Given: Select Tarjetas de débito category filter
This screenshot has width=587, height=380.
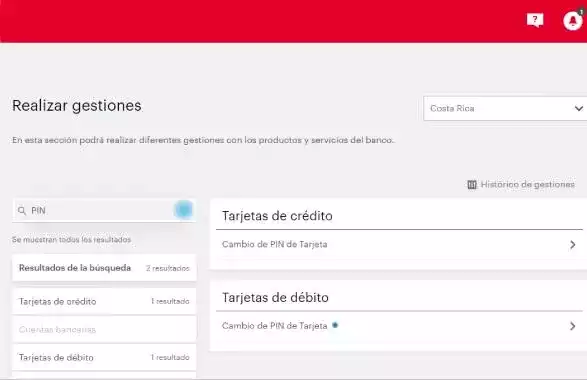Looking at the screenshot, I should pos(104,358).
